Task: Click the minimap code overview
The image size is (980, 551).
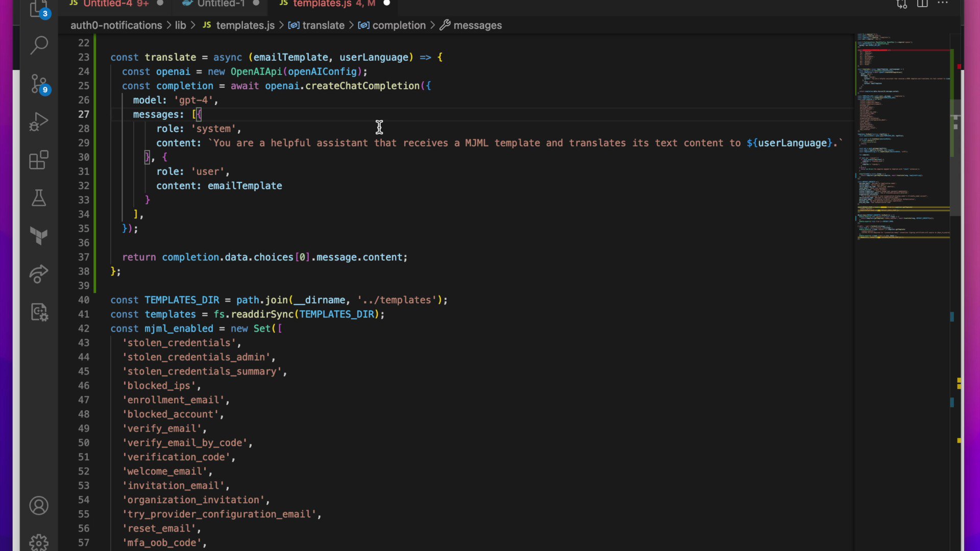Action: point(902,138)
